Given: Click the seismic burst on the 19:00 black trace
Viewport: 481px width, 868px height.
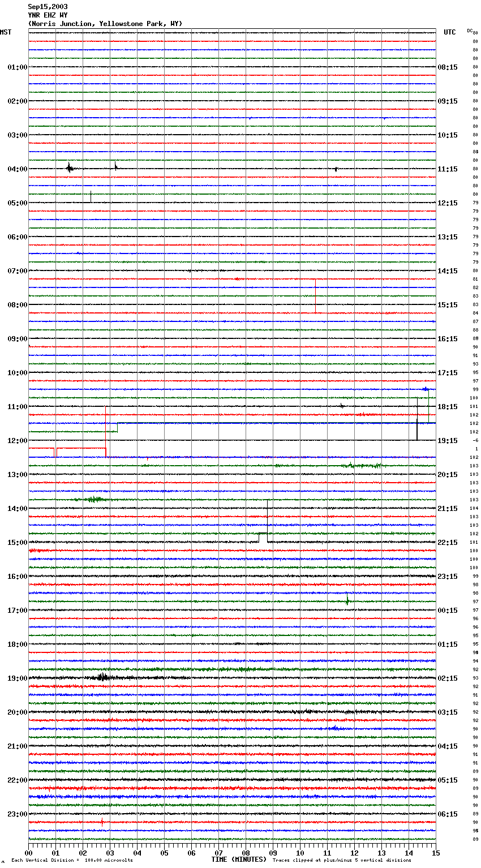Looking at the screenshot, I should pos(102,677).
